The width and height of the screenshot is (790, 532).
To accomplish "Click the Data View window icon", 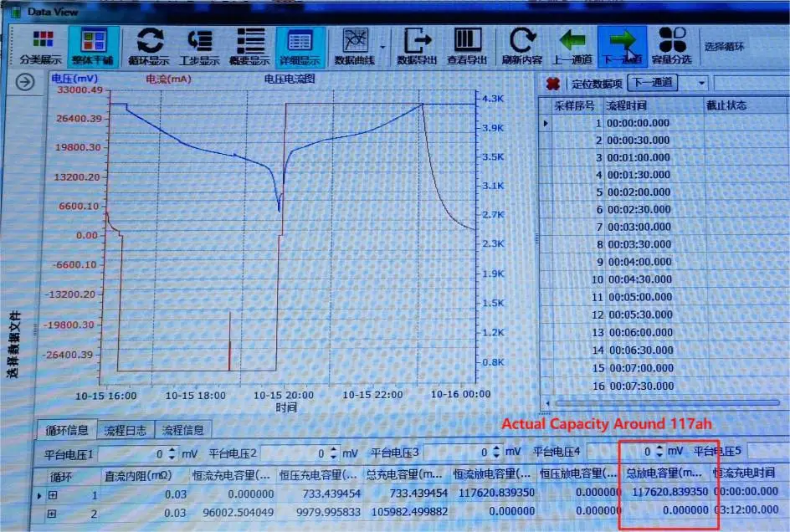I will click(x=16, y=11).
